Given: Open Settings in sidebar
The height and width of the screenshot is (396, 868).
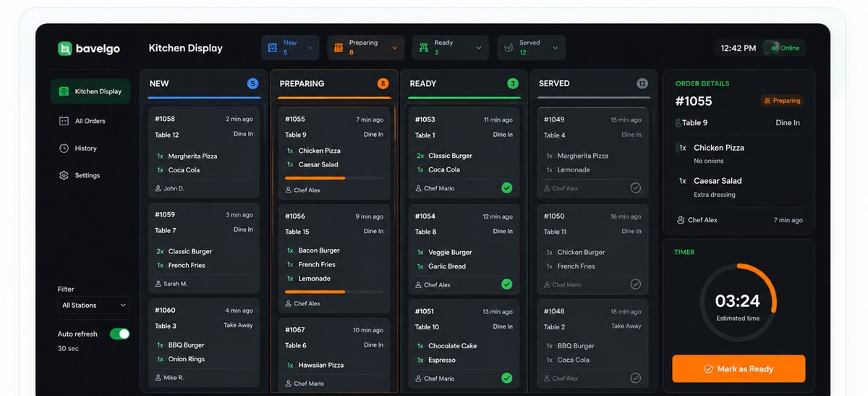Looking at the screenshot, I should click(90, 175).
